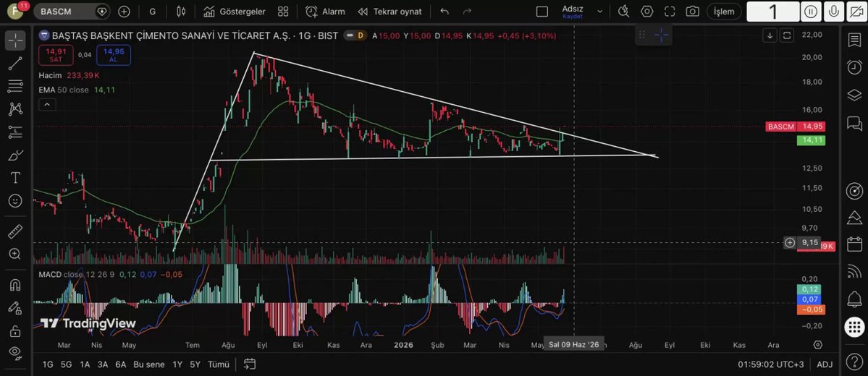This screenshot has width=868, height=376.
Task: Open chart settings hexagon gear
Action: coord(646,12)
